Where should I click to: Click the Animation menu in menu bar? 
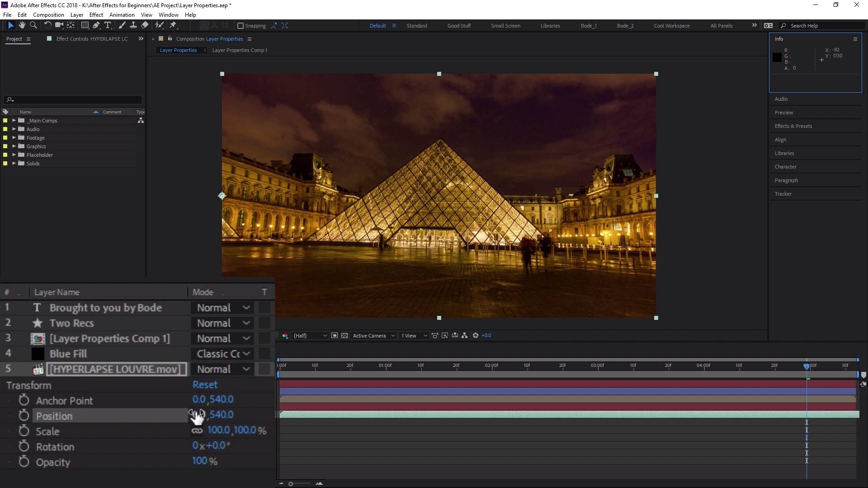(122, 15)
